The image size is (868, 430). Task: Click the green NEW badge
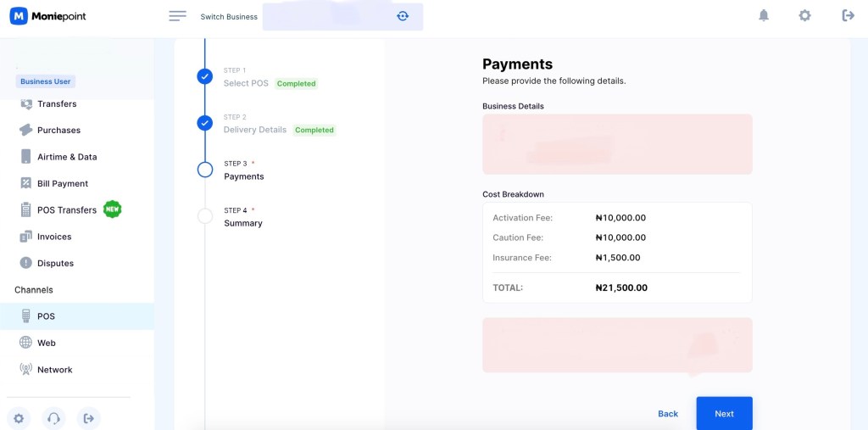(x=113, y=209)
